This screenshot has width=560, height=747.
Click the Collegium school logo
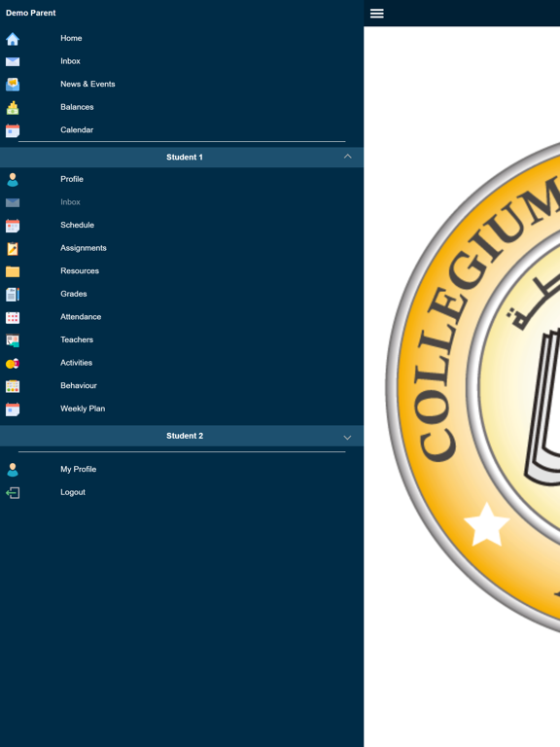[x=472, y=387]
